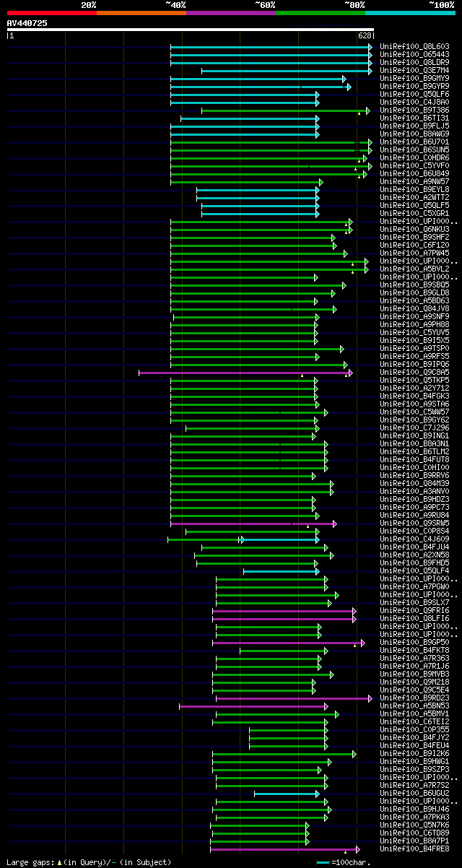Click the AV440725 query name
This screenshot has height=868, width=462.
coord(27,23)
